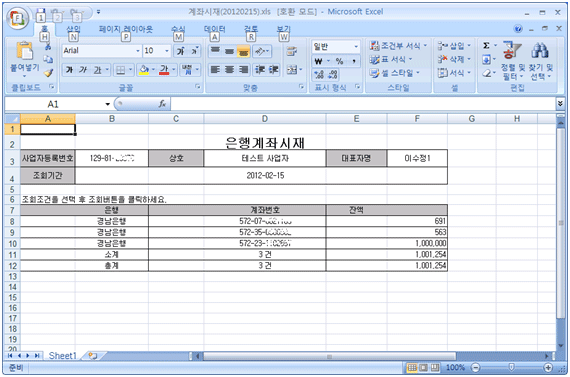The height and width of the screenshot is (377, 570).
Task: Open the Find and Select binoculars icon
Action: point(539,50)
